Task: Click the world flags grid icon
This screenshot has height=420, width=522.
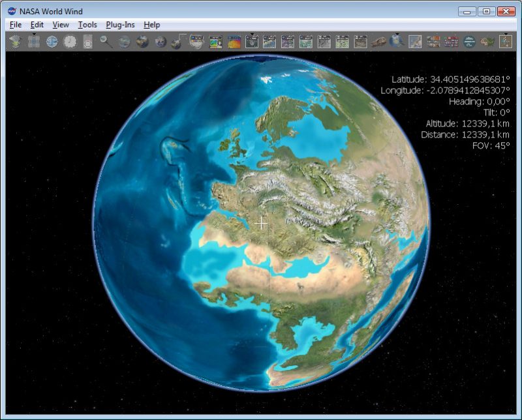Action: [451, 42]
